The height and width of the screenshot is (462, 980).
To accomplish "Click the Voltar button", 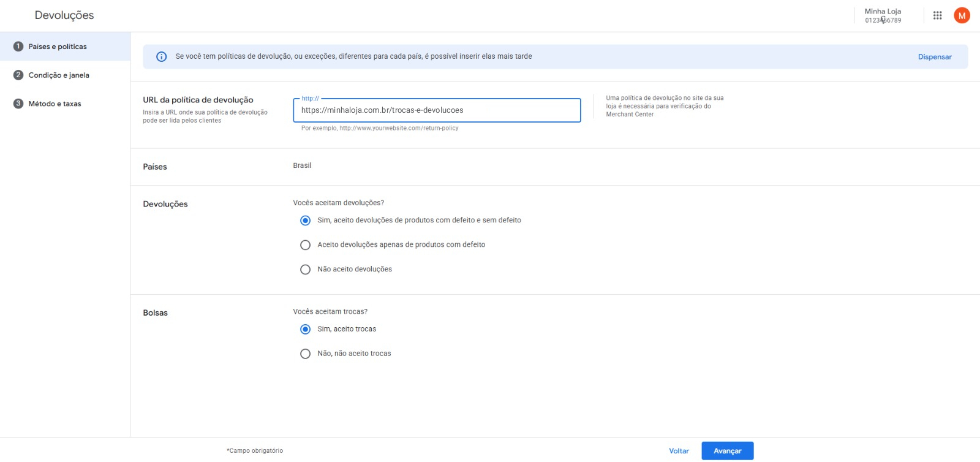I will click(x=679, y=451).
